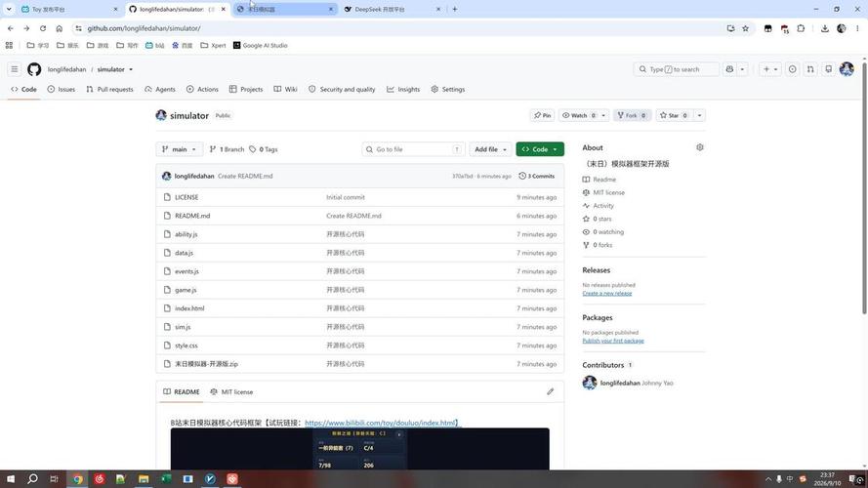Viewport: 868px width, 488px height.
Task: Open the Task View icon on taskbar
Action: point(54,478)
